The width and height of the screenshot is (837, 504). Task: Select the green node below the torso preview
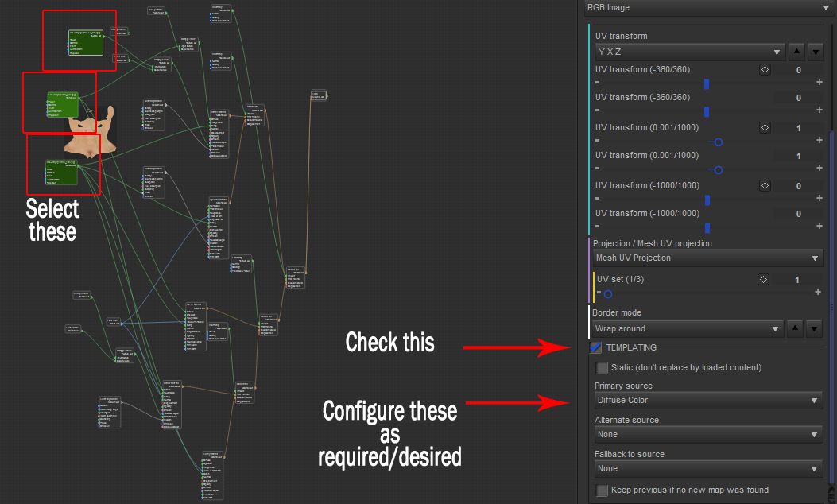[x=61, y=173]
